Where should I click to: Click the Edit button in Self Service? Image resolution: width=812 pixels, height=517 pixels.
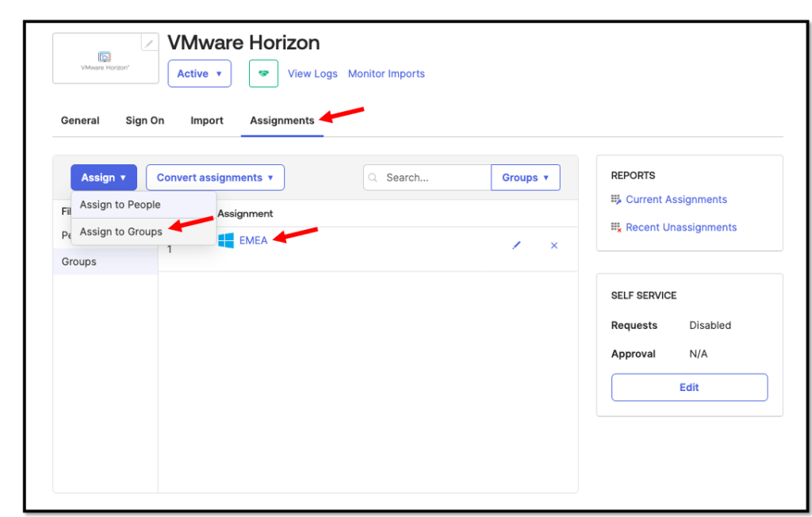[689, 388]
